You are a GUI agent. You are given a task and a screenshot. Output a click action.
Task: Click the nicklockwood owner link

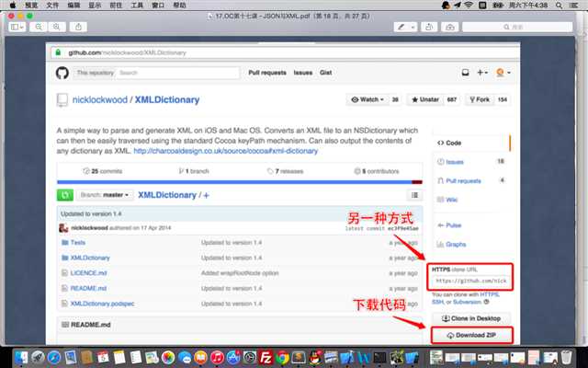(x=100, y=100)
